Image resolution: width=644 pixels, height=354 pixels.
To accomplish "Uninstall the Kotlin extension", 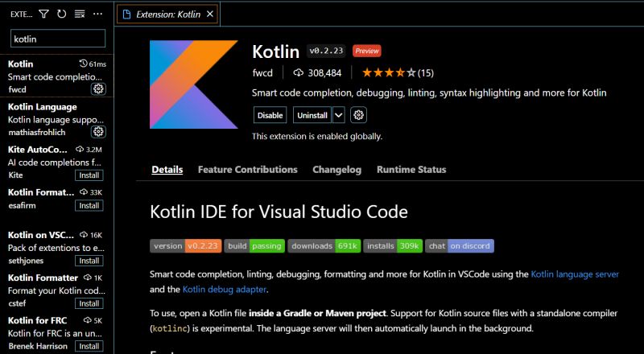I will point(312,115).
